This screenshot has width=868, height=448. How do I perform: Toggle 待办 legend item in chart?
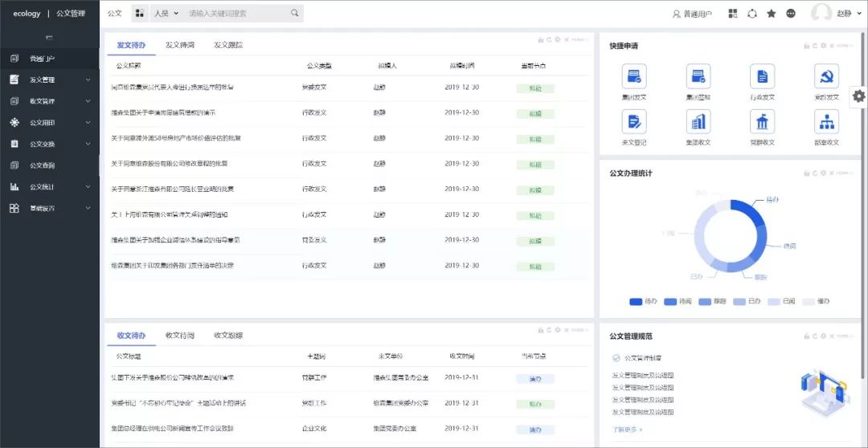click(644, 301)
